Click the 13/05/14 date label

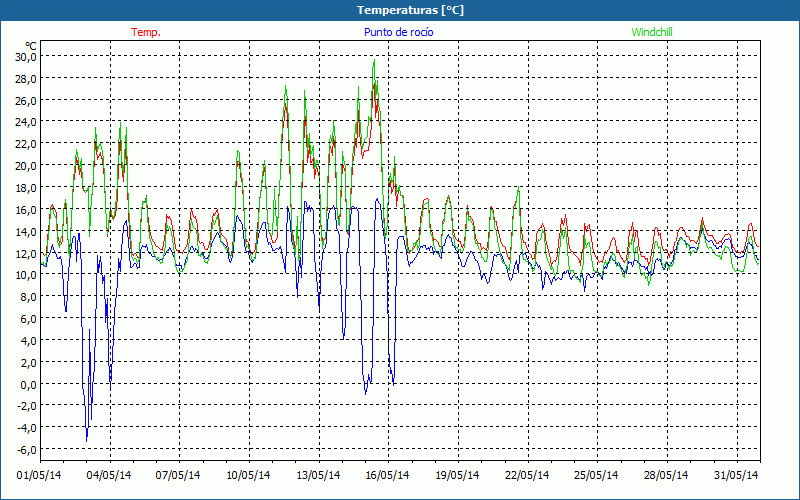point(318,476)
